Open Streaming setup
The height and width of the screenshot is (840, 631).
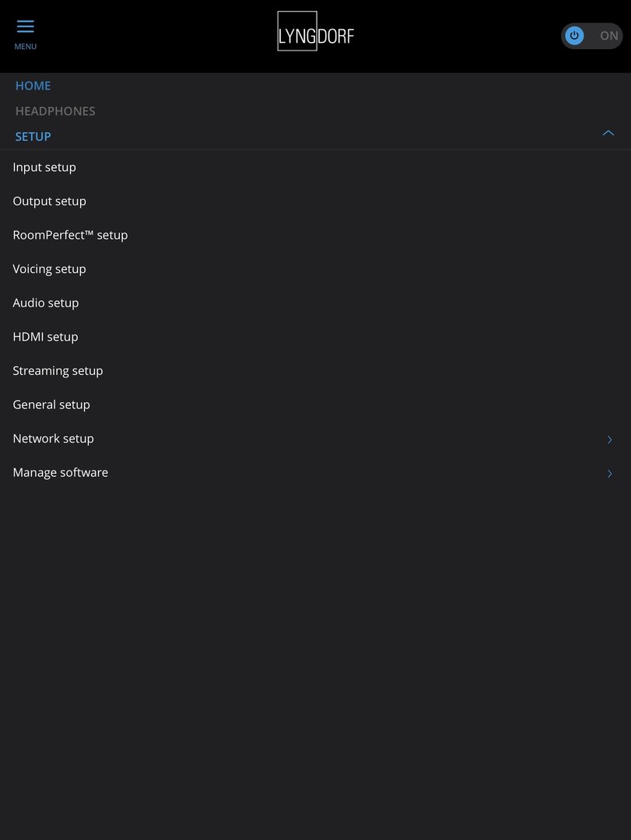click(x=58, y=370)
